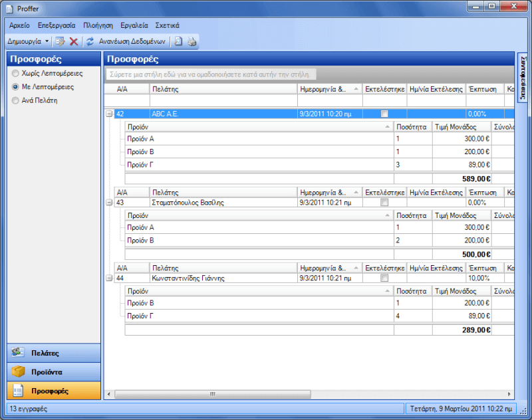Choose the Ανά Πελάτη view option

[16, 100]
